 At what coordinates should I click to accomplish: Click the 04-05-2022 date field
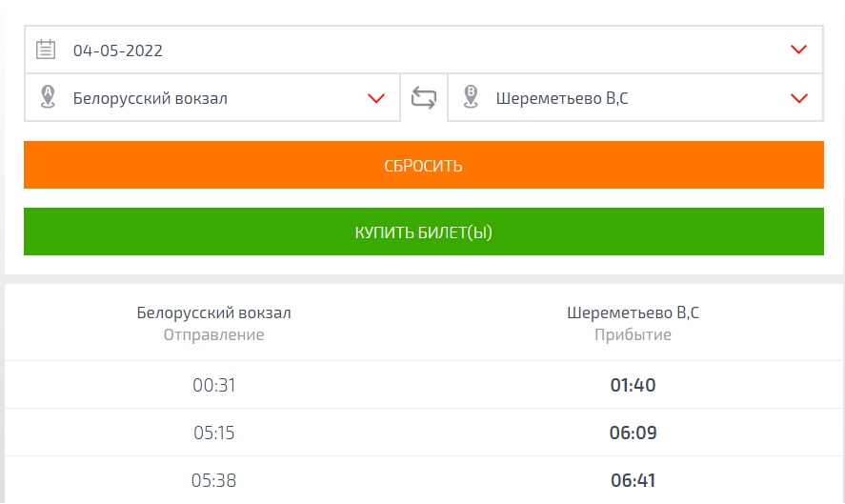pyautogui.click(x=118, y=50)
